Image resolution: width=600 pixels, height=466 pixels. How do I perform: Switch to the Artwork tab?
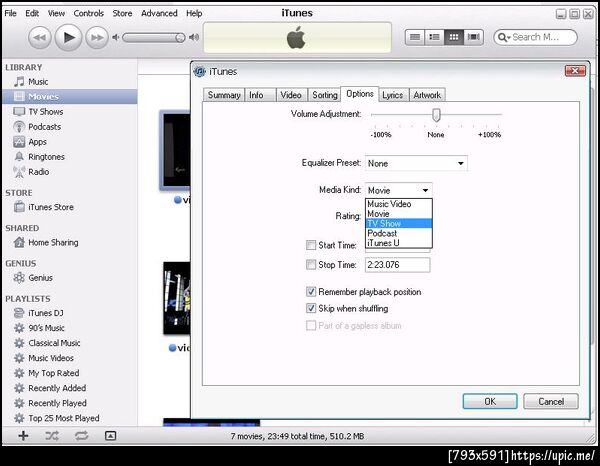(x=427, y=95)
